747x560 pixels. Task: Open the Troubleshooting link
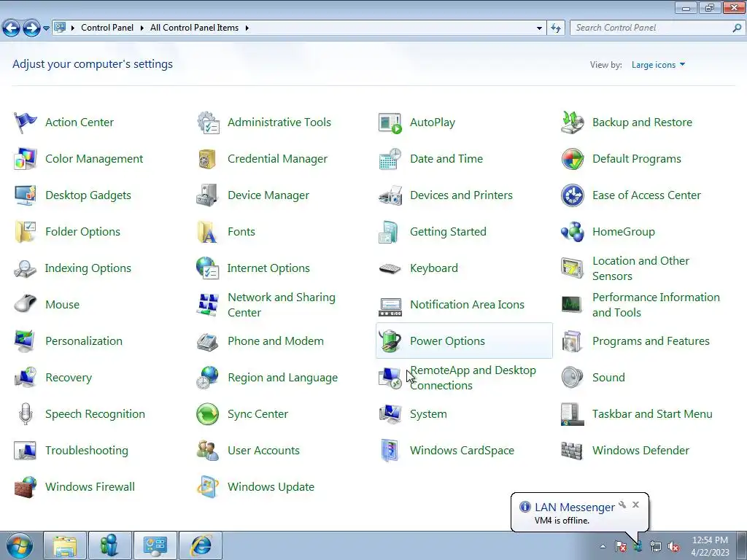coord(87,451)
